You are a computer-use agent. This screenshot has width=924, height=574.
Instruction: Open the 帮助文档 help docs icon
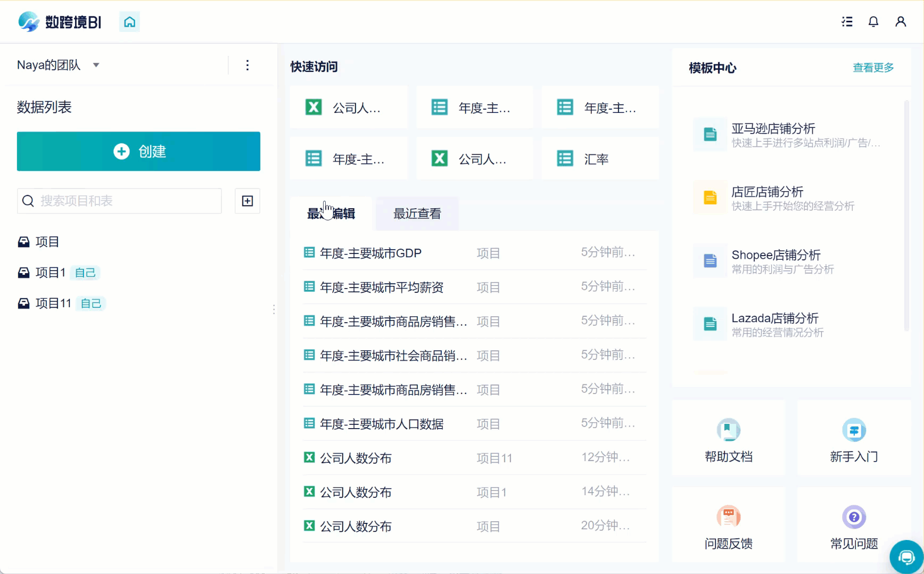tap(728, 430)
